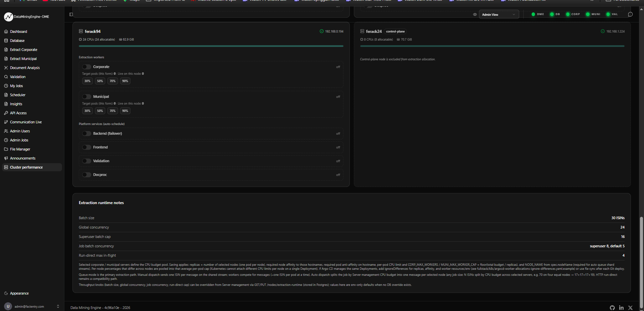This screenshot has height=311, width=644.
Task: Click the ferack94 node usage bar
Action: pyautogui.click(x=211, y=46)
